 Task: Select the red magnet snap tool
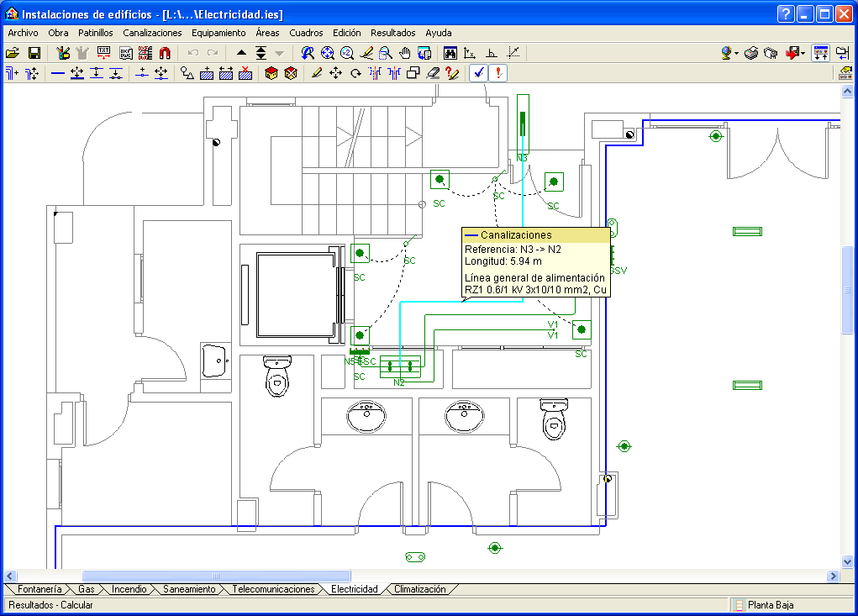pos(165,53)
